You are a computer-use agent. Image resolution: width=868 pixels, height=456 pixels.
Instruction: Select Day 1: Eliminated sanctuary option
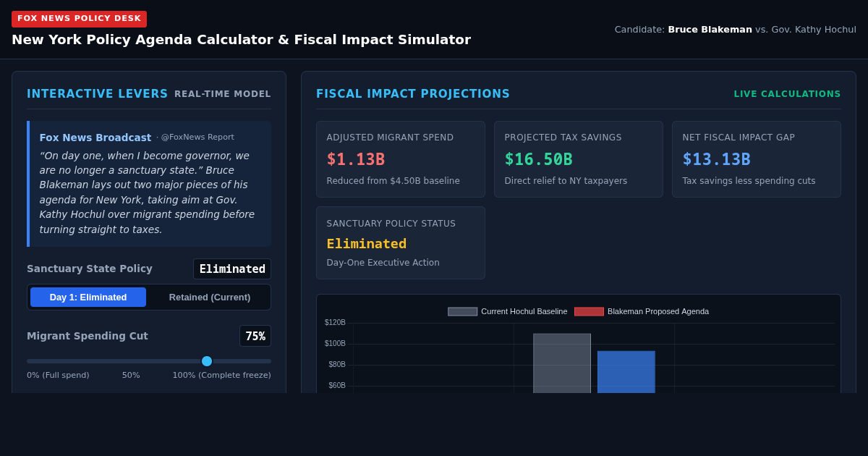click(x=88, y=297)
